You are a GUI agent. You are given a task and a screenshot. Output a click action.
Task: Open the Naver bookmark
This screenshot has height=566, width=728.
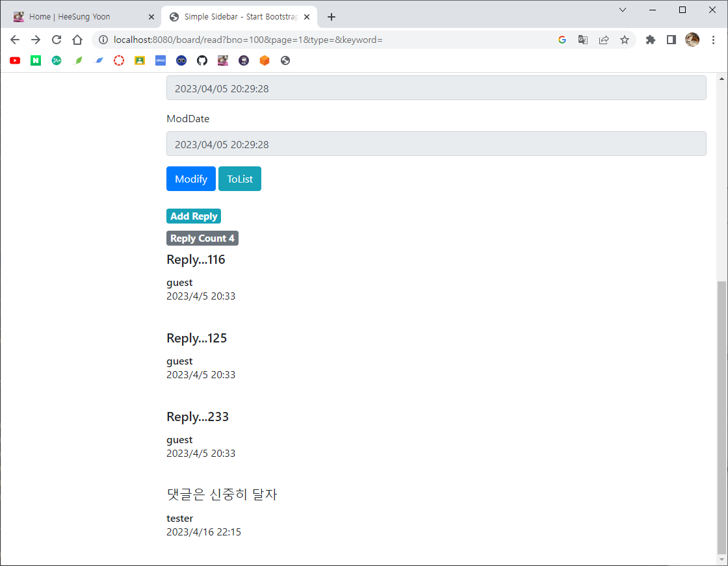point(36,60)
